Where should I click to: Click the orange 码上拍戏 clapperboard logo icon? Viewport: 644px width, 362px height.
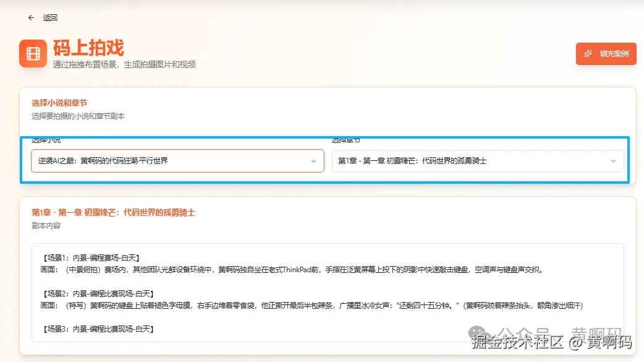click(33, 53)
